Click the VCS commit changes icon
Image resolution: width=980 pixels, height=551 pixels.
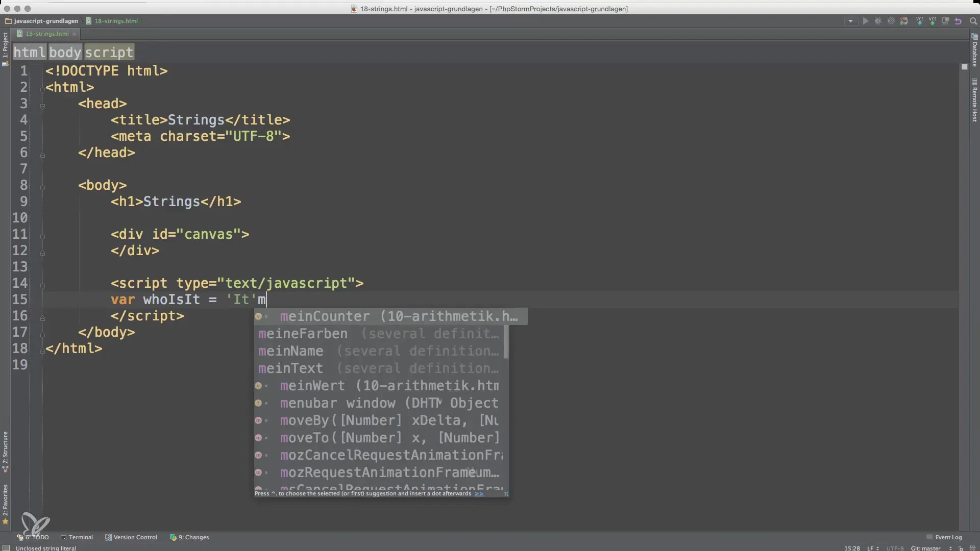[x=933, y=21]
